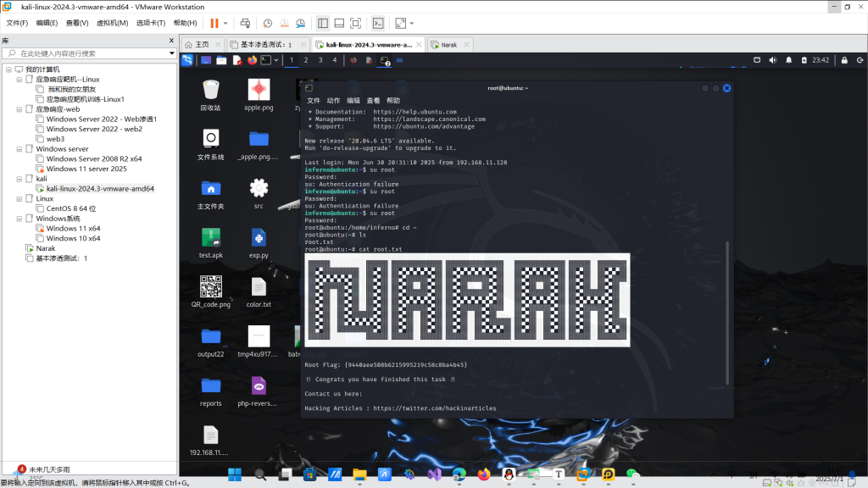Click the Kali panel volume speaker icon
Viewport: 868px width, 488px height.
click(x=774, y=60)
